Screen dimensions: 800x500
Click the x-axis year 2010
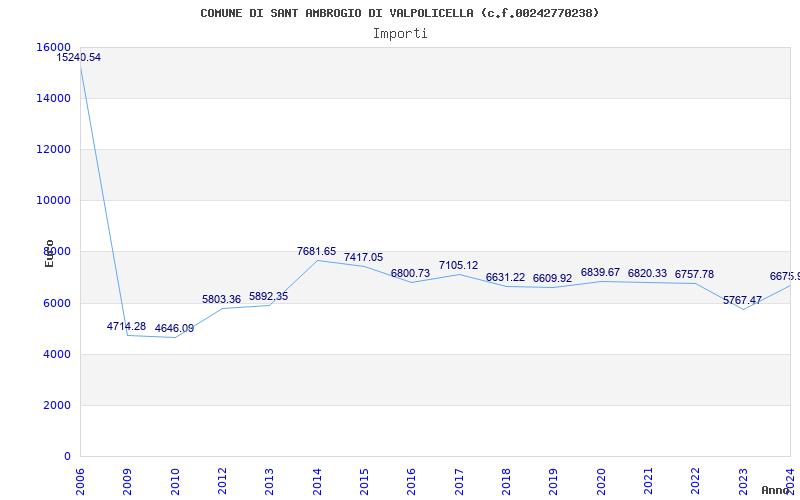pos(175,481)
